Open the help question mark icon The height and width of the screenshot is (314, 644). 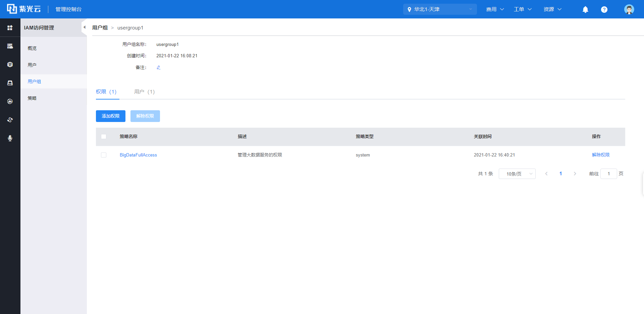(x=604, y=9)
